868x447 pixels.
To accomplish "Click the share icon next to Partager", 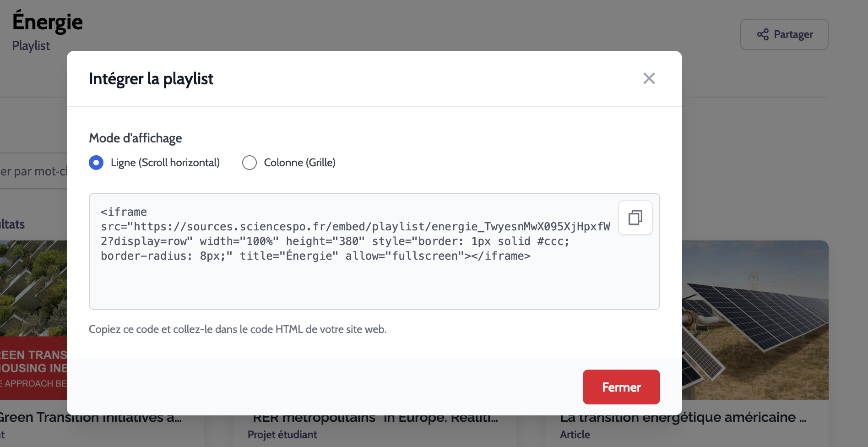I will click(x=762, y=34).
